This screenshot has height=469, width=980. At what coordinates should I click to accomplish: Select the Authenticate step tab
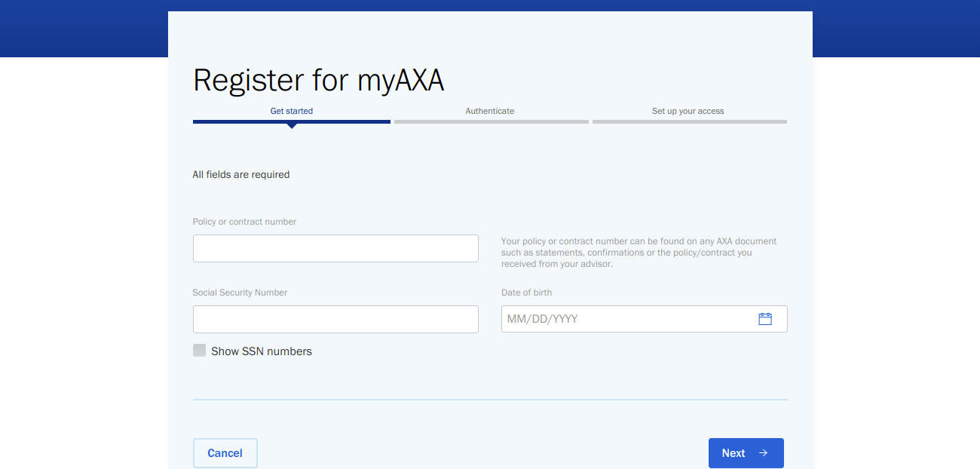pyautogui.click(x=490, y=111)
